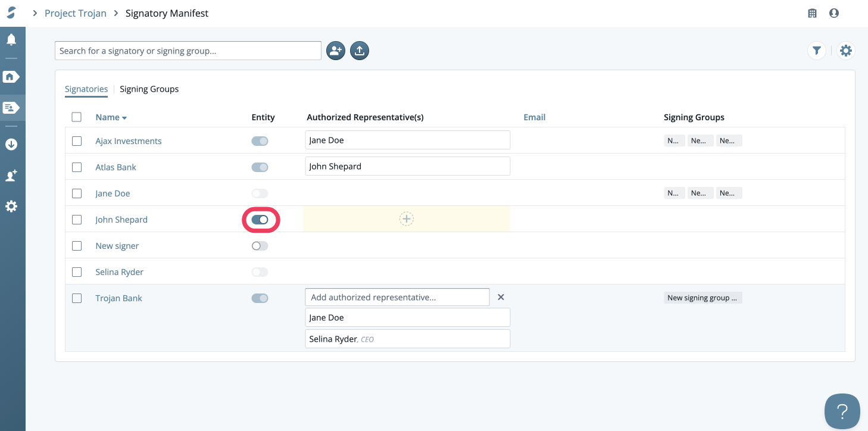
Task: Select the Trojan Bank checkbox
Action: (77, 298)
